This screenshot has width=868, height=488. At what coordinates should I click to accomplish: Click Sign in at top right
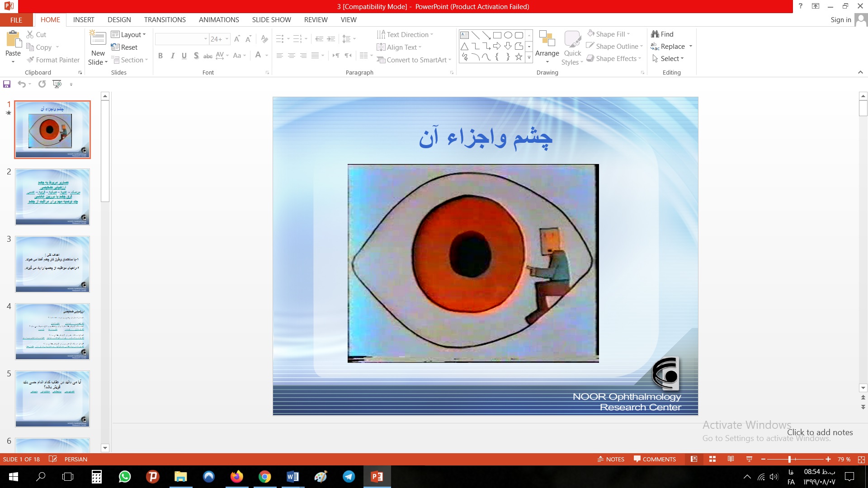840,20
